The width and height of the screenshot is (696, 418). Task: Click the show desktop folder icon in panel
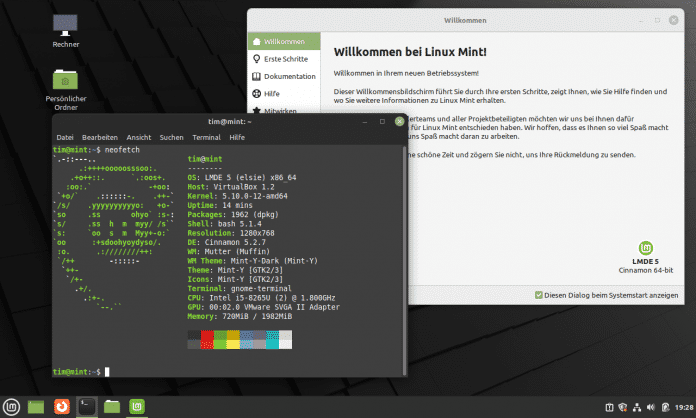[37, 406]
